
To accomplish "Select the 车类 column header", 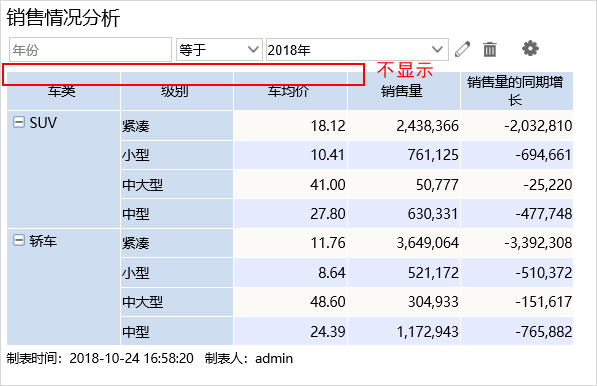I will tap(63, 91).
